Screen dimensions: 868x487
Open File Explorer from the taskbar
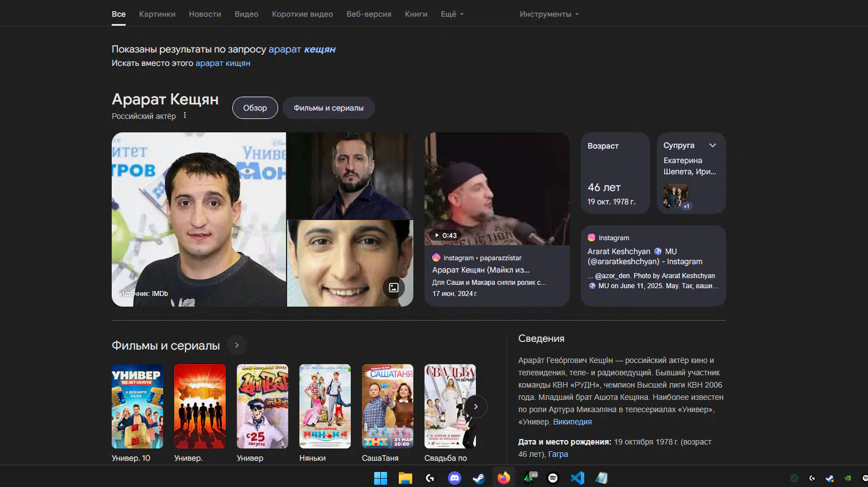[x=405, y=478]
